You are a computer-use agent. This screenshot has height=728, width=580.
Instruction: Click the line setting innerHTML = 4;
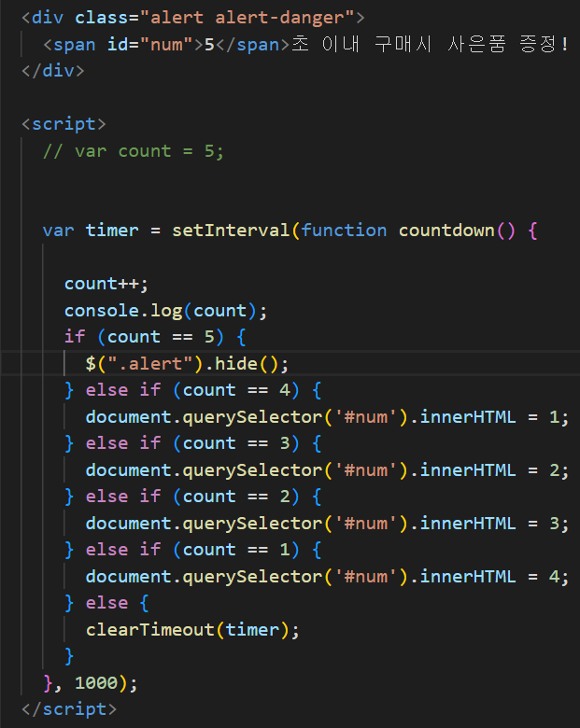point(327,577)
